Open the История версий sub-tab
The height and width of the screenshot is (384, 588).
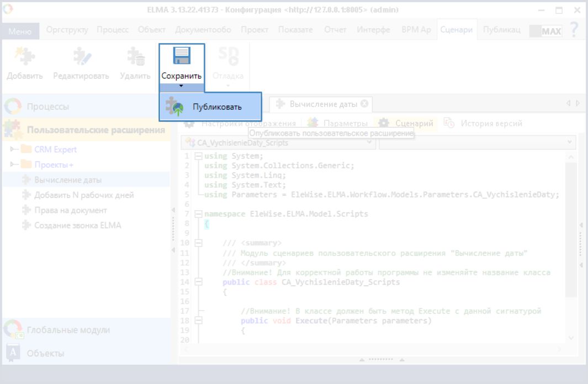pyautogui.click(x=484, y=123)
